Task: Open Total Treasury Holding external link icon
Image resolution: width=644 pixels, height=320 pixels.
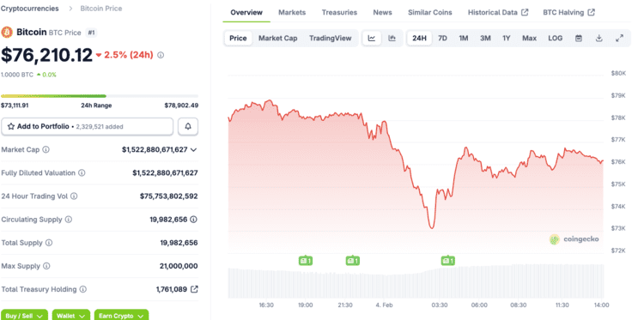Action: click(194, 289)
